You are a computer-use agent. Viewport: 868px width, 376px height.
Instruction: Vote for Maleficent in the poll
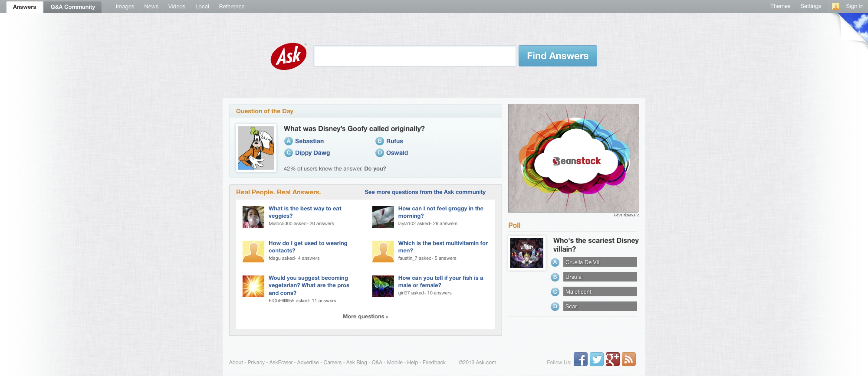(599, 292)
